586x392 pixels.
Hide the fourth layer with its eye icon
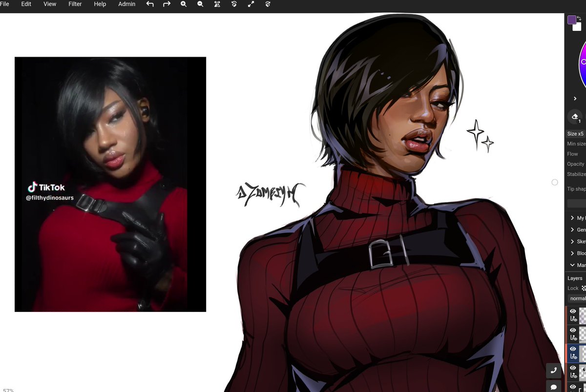(x=573, y=368)
